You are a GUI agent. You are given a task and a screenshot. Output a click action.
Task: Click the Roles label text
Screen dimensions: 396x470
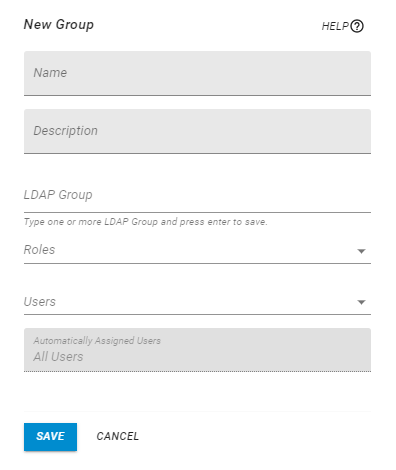[x=39, y=250]
